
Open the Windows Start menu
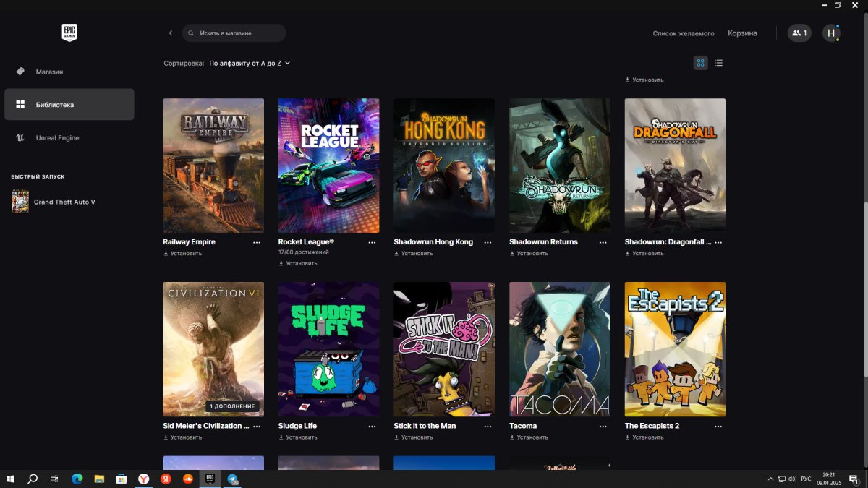click(11, 479)
